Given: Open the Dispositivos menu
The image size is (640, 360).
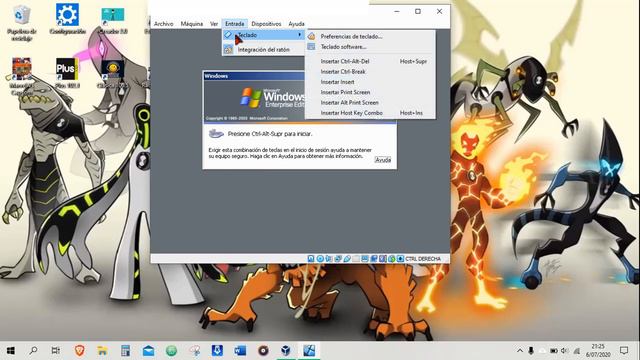Looking at the screenshot, I should tap(266, 24).
